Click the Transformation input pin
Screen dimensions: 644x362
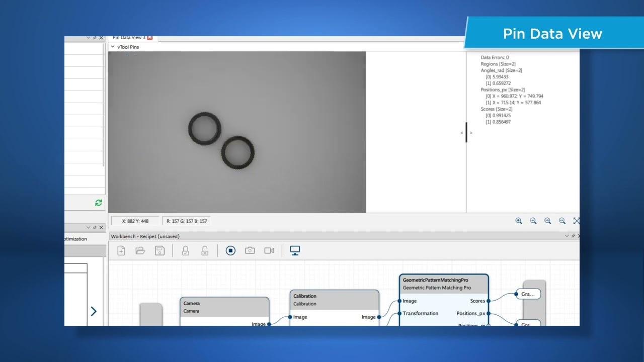pos(399,313)
